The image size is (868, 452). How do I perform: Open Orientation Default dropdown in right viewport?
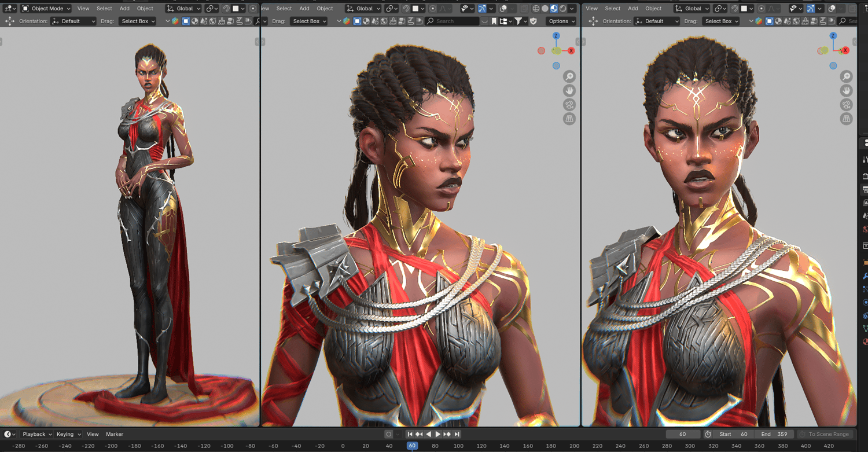(x=657, y=21)
